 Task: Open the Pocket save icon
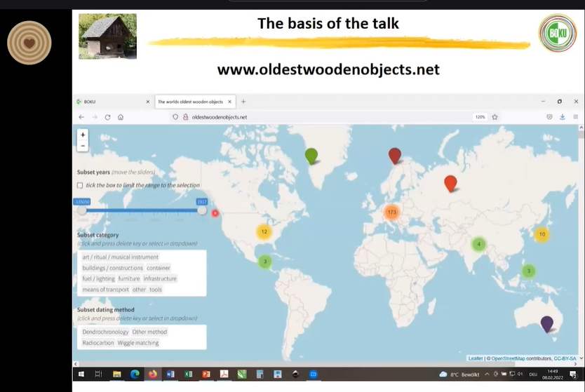pyautogui.click(x=549, y=117)
